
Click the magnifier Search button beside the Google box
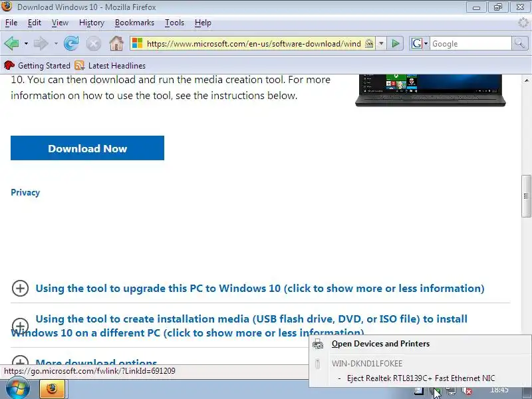pos(520,43)
